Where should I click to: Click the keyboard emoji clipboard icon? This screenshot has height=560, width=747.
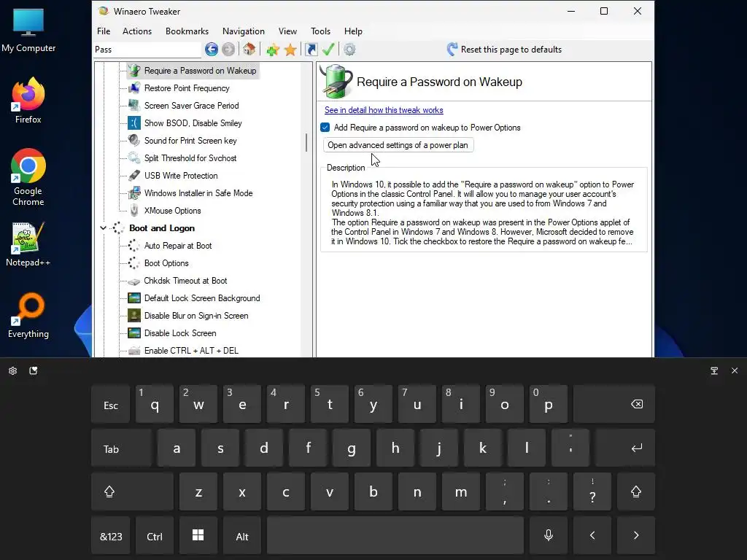(34, 370)
